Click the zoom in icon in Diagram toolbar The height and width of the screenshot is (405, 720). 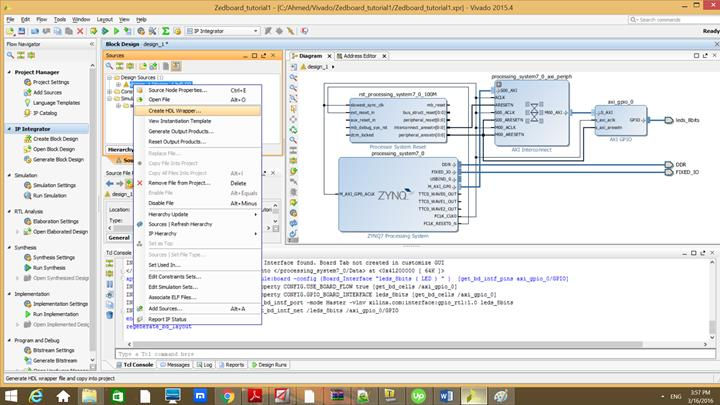(293, 77)
